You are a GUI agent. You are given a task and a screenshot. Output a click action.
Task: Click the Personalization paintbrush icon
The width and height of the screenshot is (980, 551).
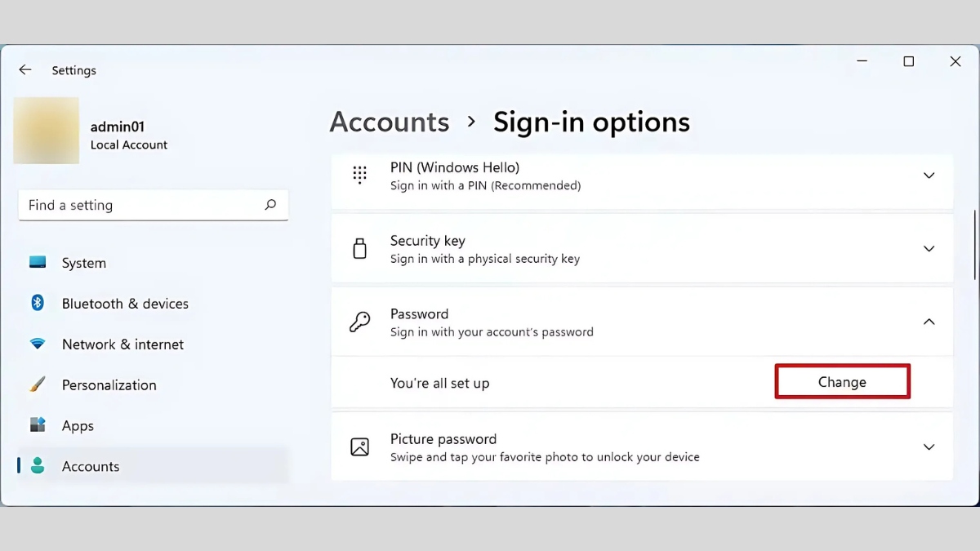[x=38, y=384]
